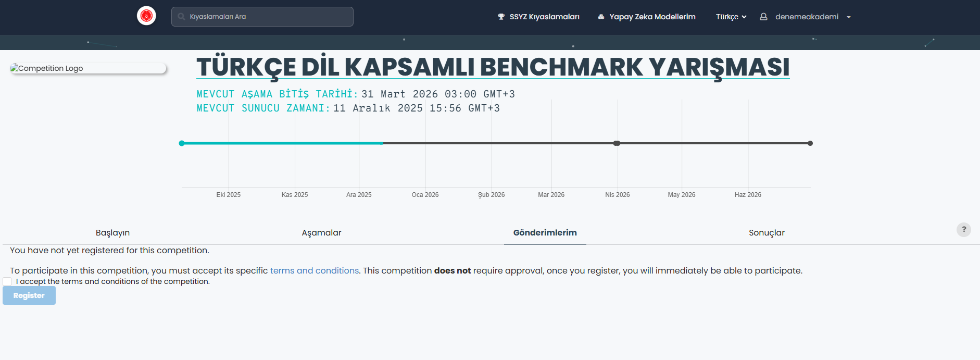Image resolution: width=980 pixels, height=360 pixels.
Task: Click the user profile icon
Action: [x=763, y=17]
